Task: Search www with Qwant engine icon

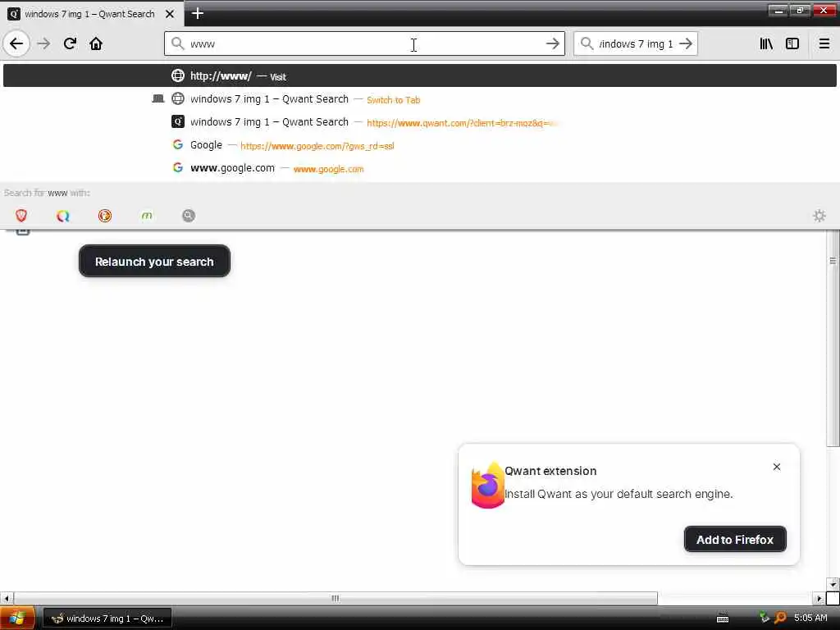Action: pos(63,216)
